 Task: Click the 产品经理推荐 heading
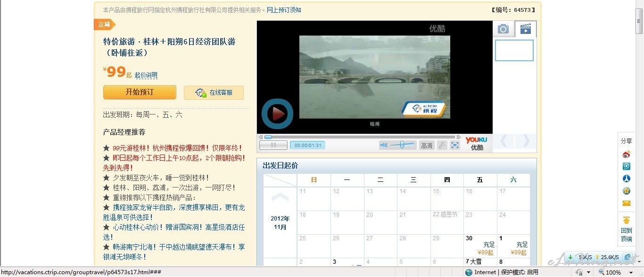point(124,132)
